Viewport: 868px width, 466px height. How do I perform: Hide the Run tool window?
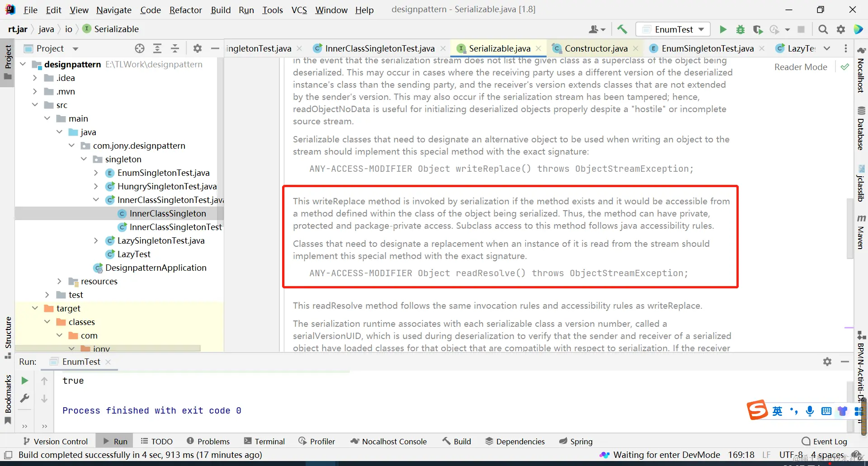coord(845,362)
